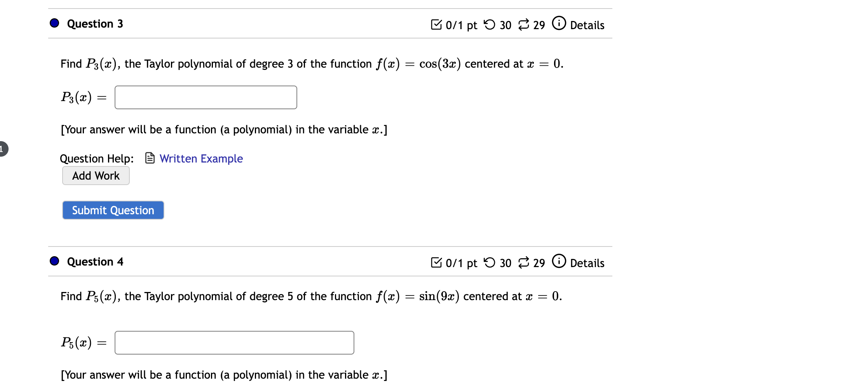Click the reshuffle arrows icon showing 29 in Question 4
Viewport: 868px width, 388px height.
(524, 262)
